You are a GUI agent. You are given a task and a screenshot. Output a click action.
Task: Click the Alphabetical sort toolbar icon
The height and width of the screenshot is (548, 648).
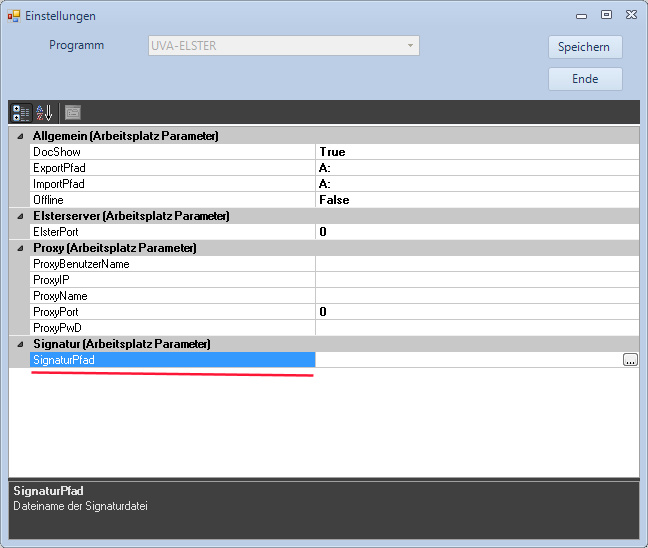click(x=45, y=113)
